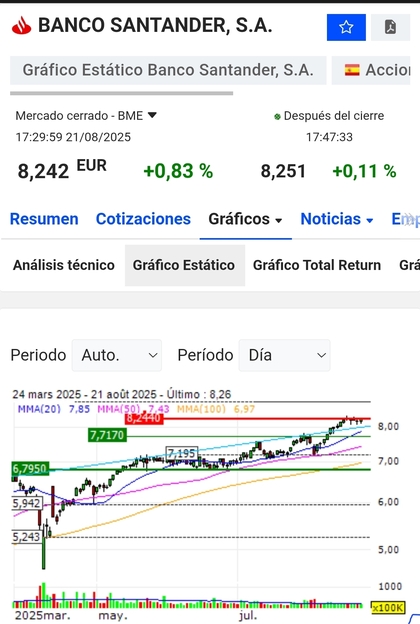Open the Período Día combo box
Screen dimensions: 420x624
pyautogui.click(x=284, y=355)
